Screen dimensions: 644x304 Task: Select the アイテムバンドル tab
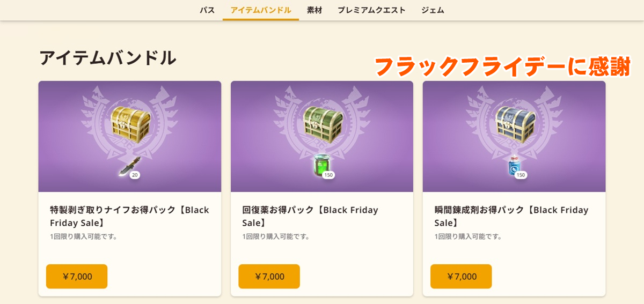(x=261, y=10)
